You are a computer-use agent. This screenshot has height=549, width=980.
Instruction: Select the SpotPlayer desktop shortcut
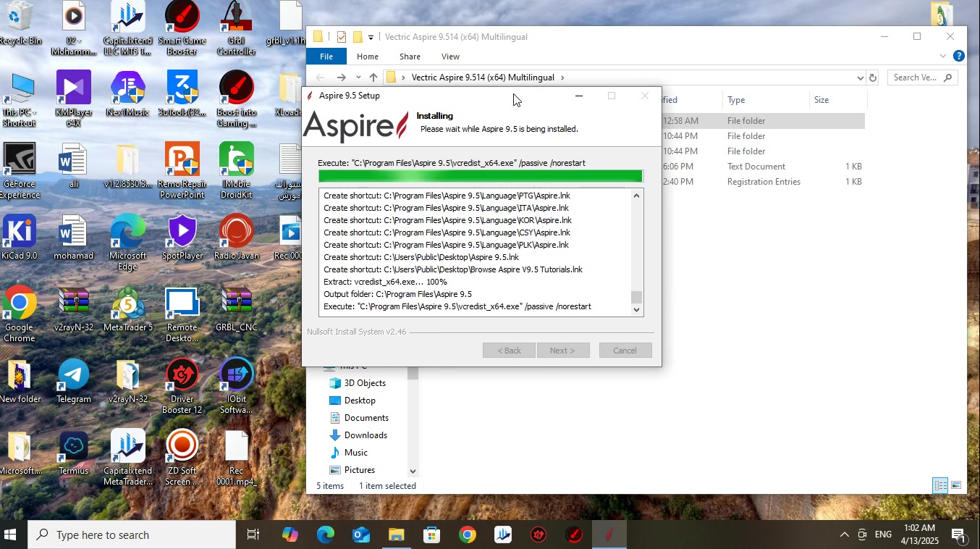[x=182, y=238]
